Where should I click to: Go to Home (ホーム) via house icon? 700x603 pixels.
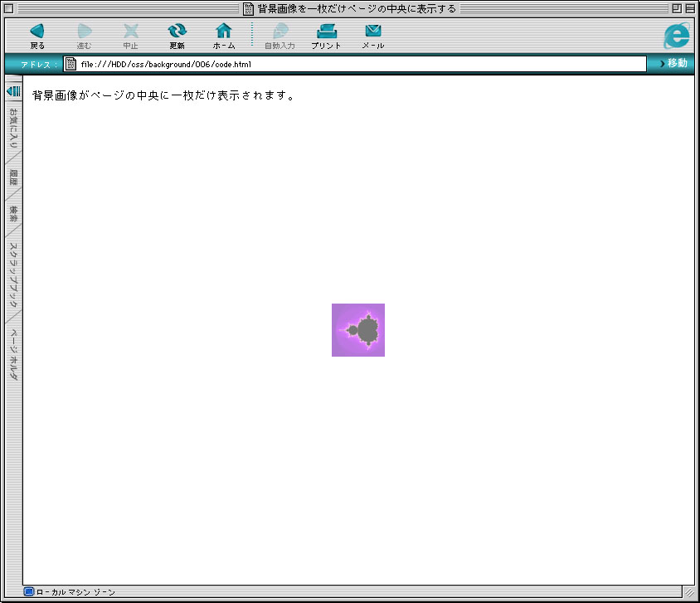(224, 32)
